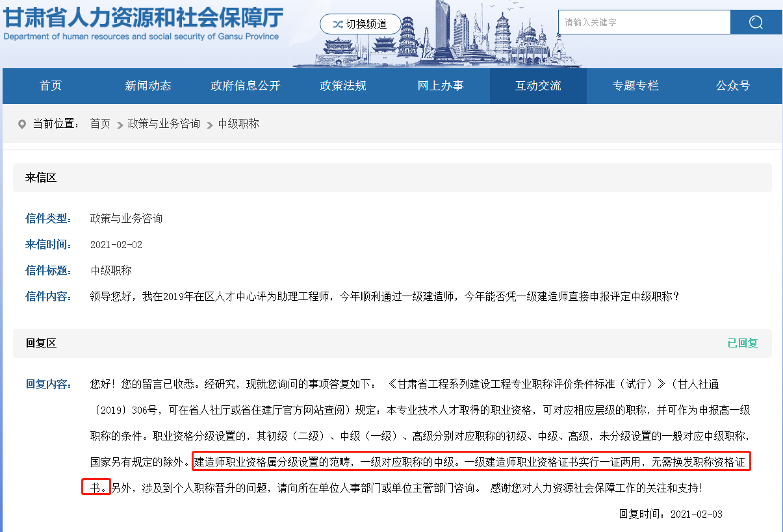Click the 政策与业务咨询 breadcrumb link
This screenshot has height=532, width=783.
tap(164, 124)
